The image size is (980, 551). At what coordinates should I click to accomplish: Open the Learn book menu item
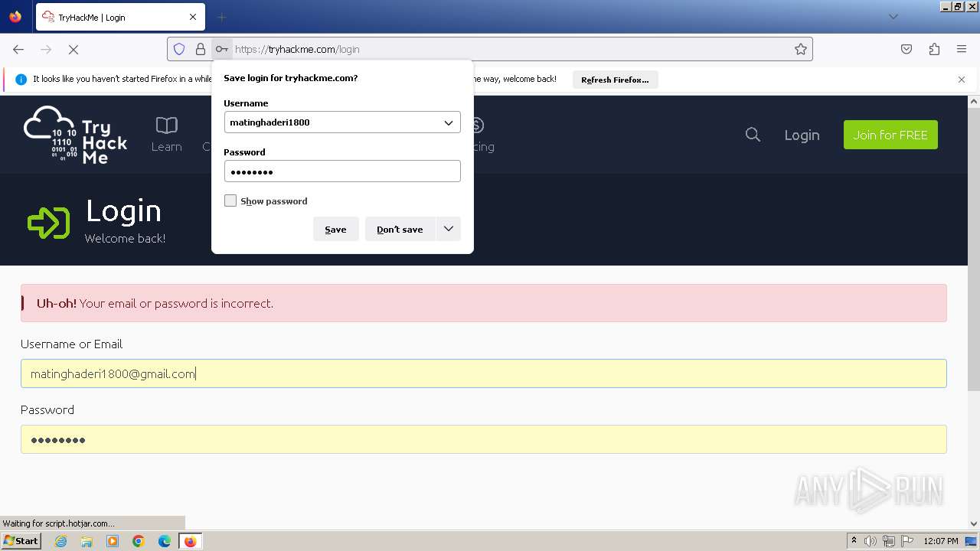coord(166,135)
